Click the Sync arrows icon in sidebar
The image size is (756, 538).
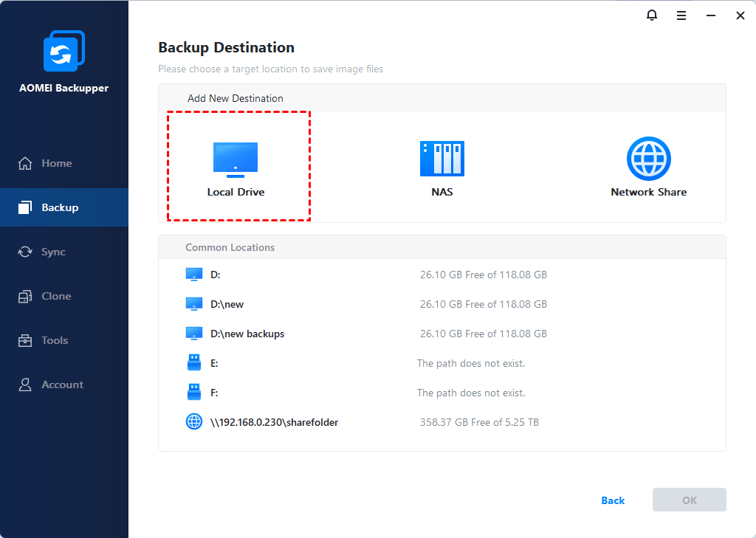(x=25, y=252)
